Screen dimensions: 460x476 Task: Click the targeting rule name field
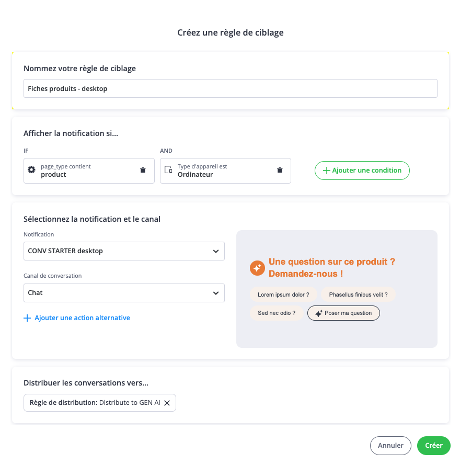[x=230, y=89]
